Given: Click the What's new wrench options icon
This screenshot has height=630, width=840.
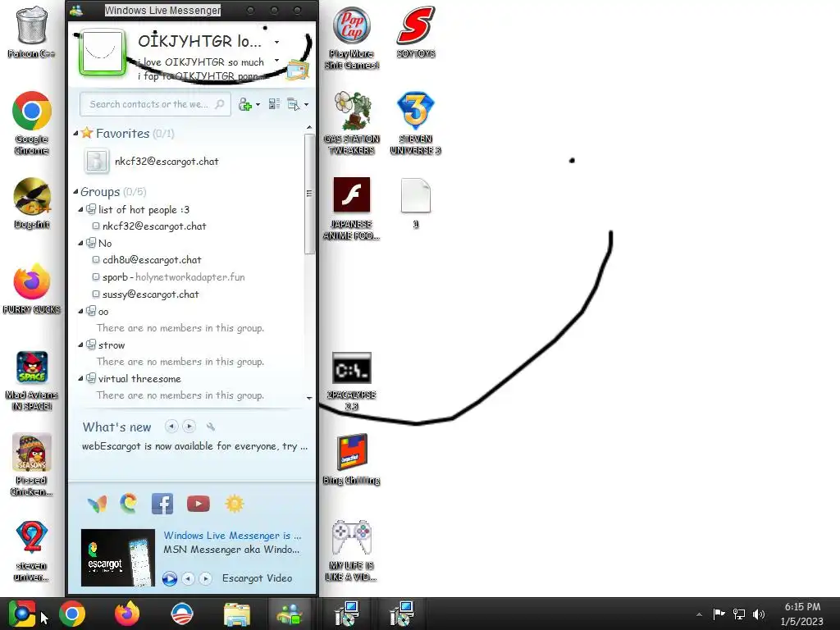Looking at the screenshot, I should click(211, 427).
